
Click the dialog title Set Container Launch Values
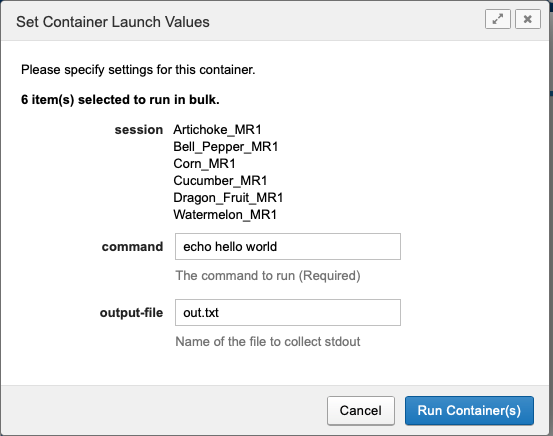pos(113,22)
